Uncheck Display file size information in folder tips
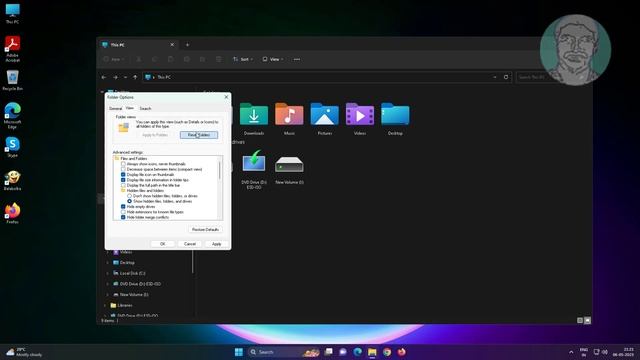The width and height of the screenshot is (640, 360). (x=123, y=180)
